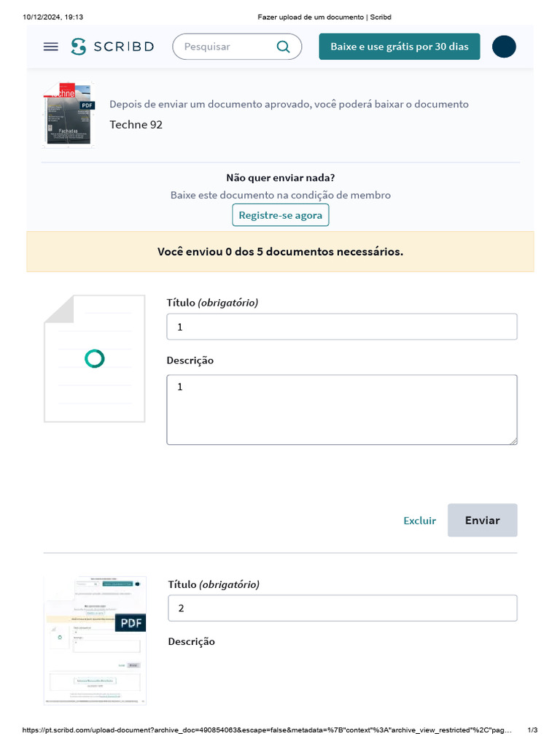The image size is (560, 747).
Task: Click the Scribd logo
Action: (x=112, y=47)
